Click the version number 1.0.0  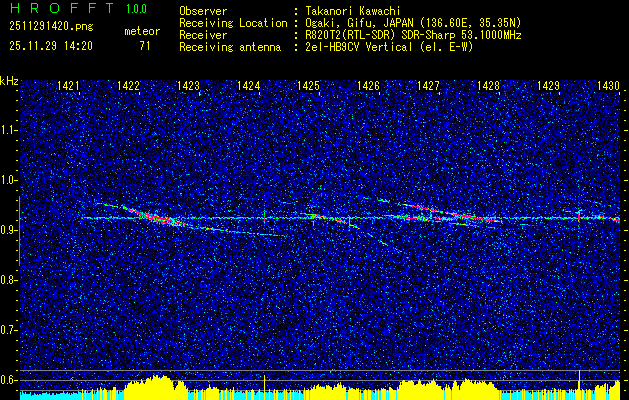pos(136,9)
